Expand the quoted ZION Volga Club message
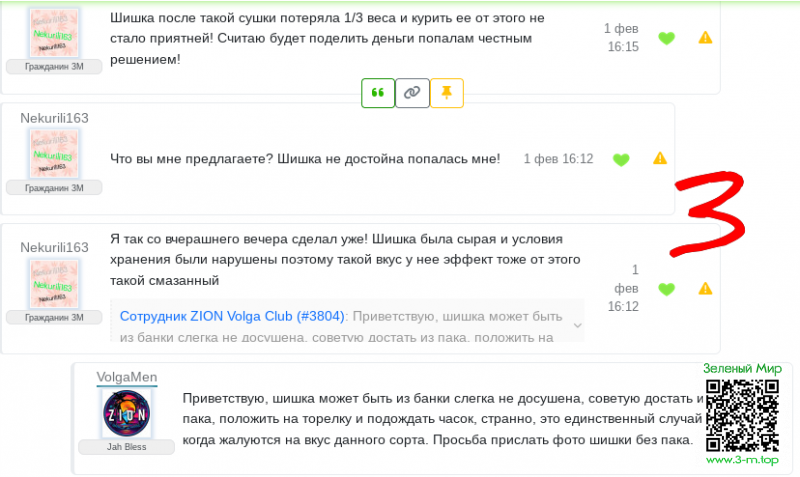This screenshot has width=800, height=477. tap(576, 324)
